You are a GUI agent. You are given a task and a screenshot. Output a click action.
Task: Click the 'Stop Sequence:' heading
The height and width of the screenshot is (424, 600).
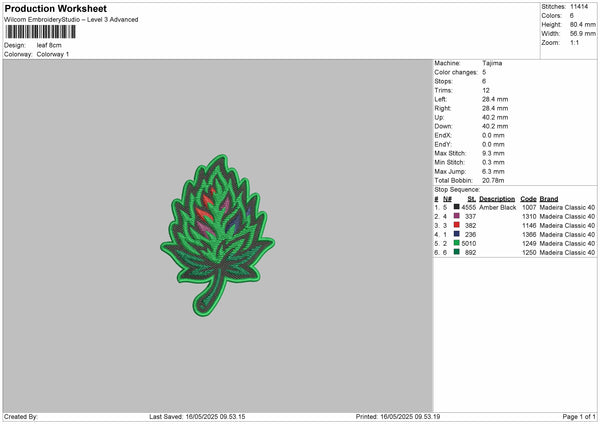pos(457,189)
